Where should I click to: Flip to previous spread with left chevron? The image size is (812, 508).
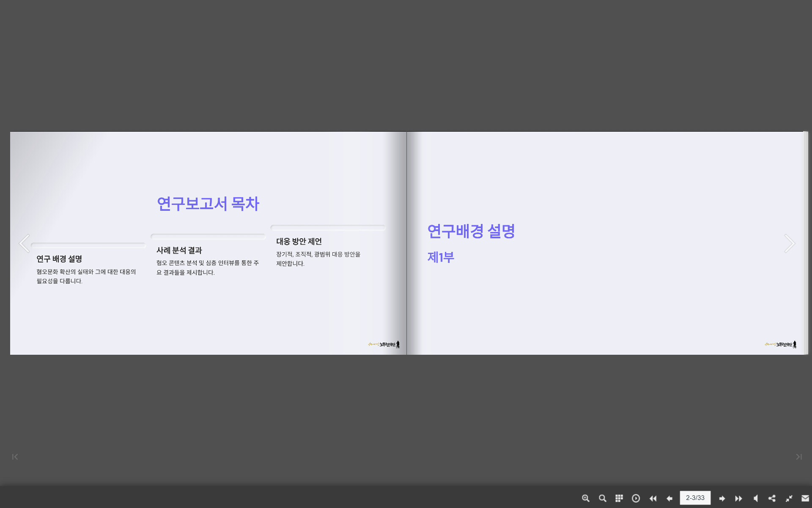coord(24,243)
